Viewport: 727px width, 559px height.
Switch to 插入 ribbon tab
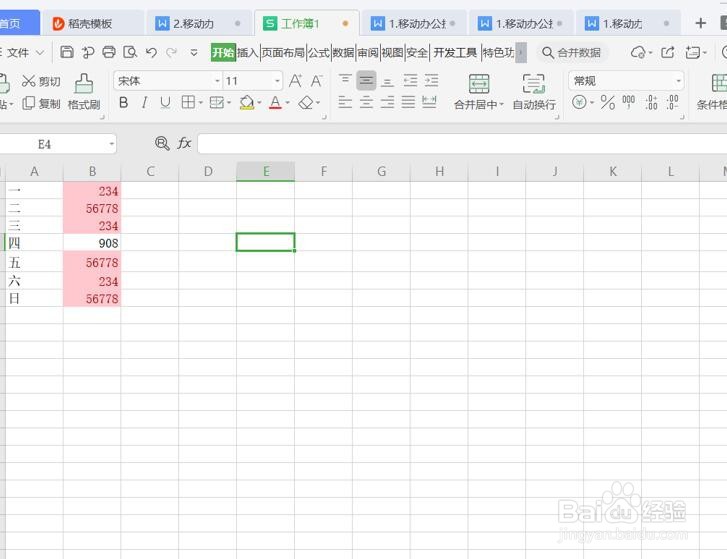(x=248, y=52)
